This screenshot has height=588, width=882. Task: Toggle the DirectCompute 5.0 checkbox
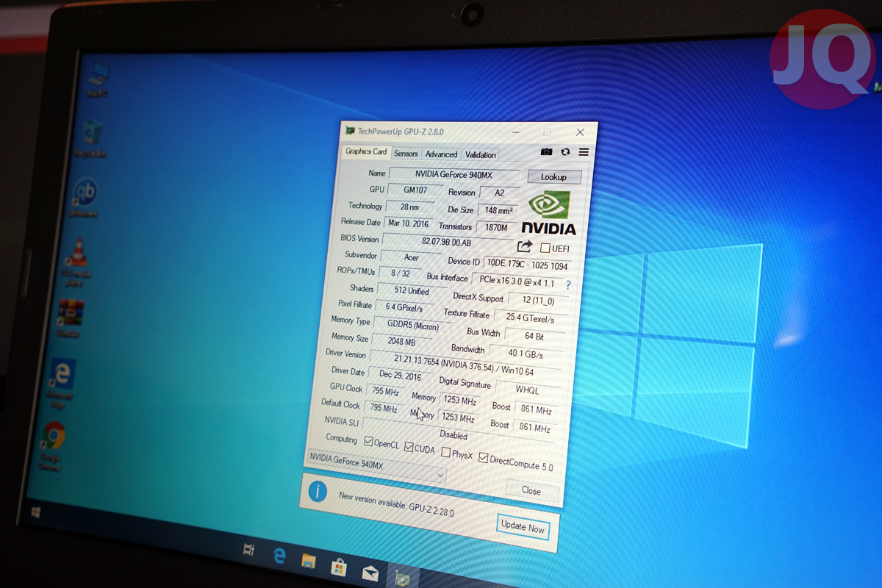click(x=483, y=458)
